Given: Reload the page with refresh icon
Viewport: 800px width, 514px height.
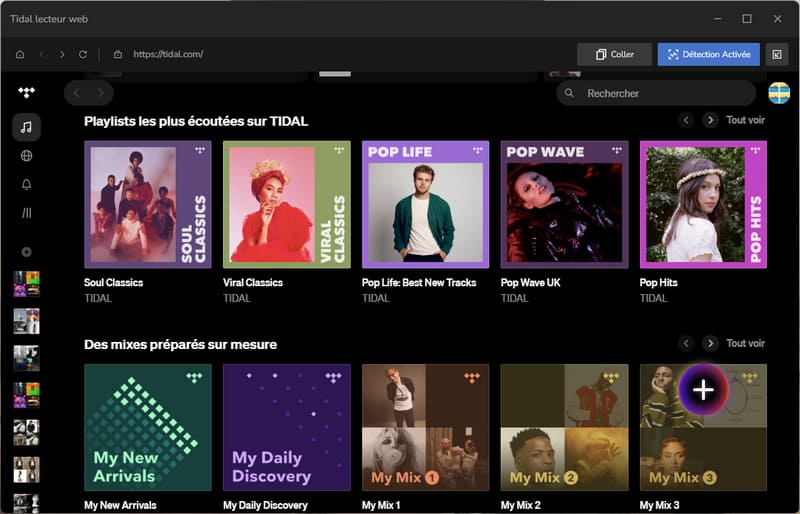Looking at the screenshot, I should tap(83, 54).
